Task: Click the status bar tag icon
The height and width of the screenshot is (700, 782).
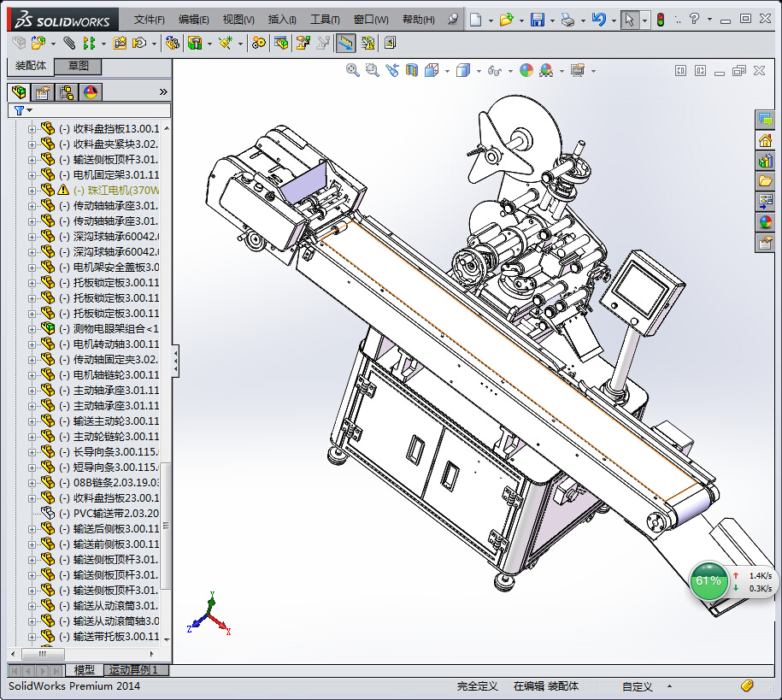Action: coord(746,686)
